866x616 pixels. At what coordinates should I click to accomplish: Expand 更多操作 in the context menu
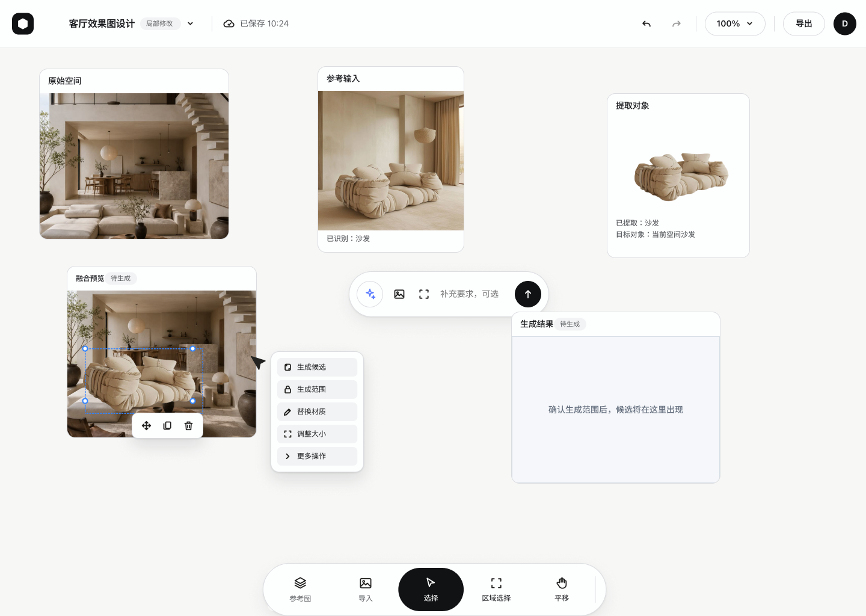click(317, 456)
